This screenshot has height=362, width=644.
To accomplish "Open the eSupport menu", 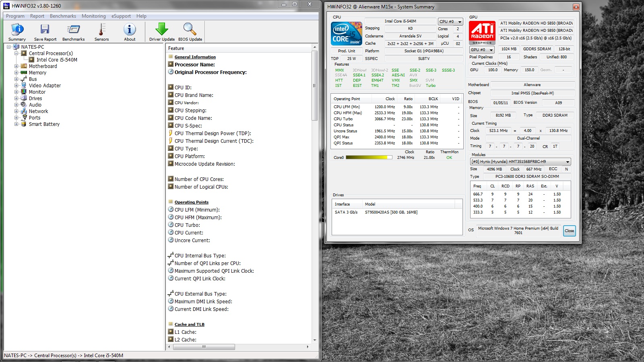I will click(121, 16).
